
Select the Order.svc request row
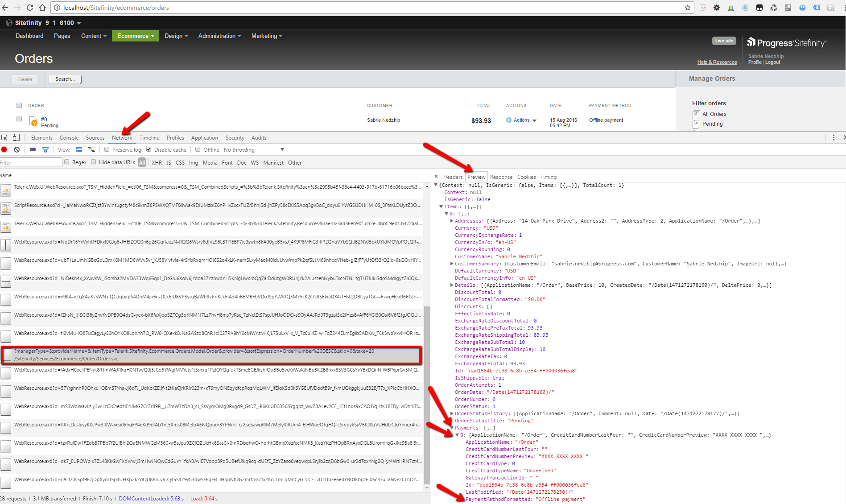[211, 355]
